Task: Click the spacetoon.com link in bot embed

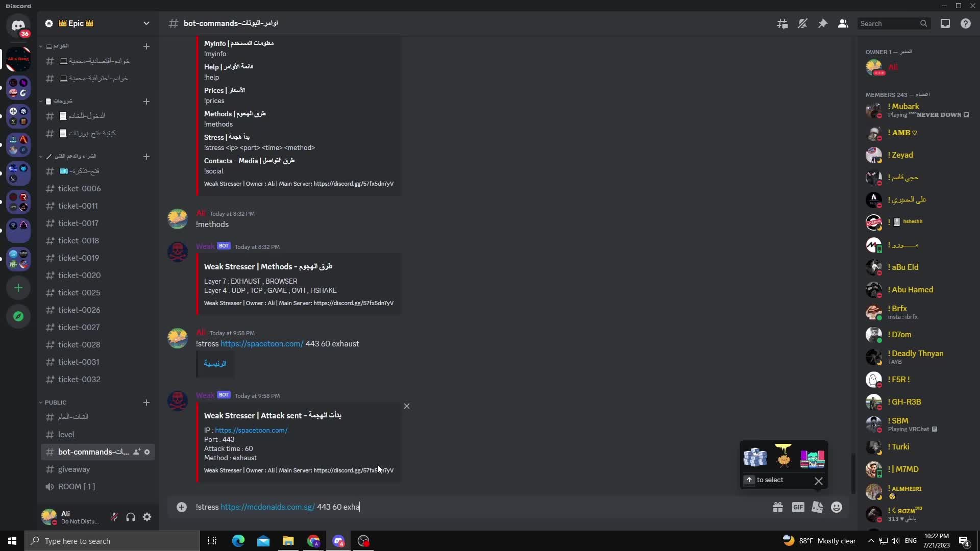Action: coord(251,430)
